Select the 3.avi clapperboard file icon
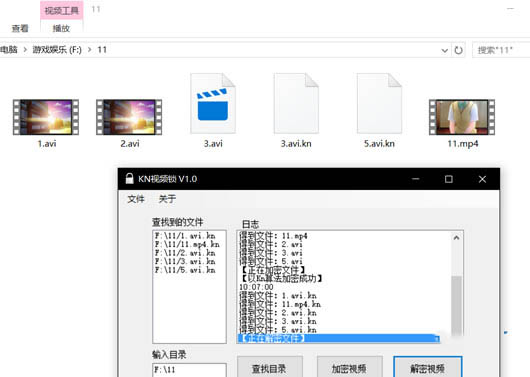Screen dimensions: 530x377 [213, 103]
